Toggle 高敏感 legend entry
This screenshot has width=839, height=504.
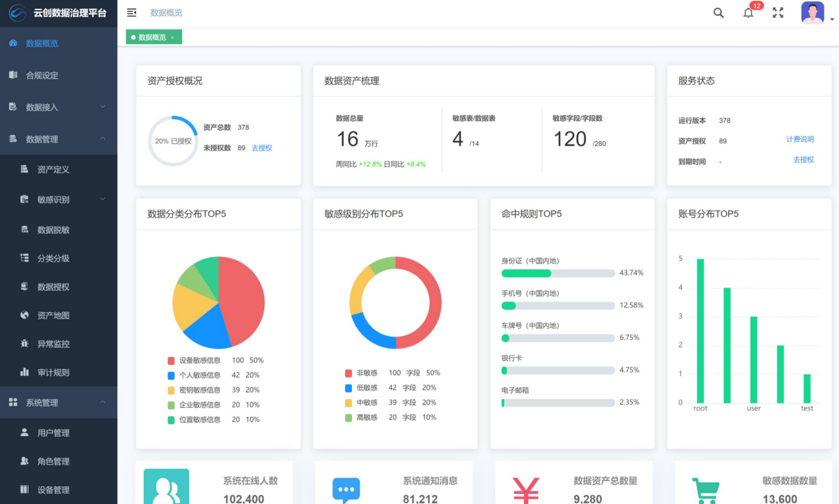[x=390, y=417]
